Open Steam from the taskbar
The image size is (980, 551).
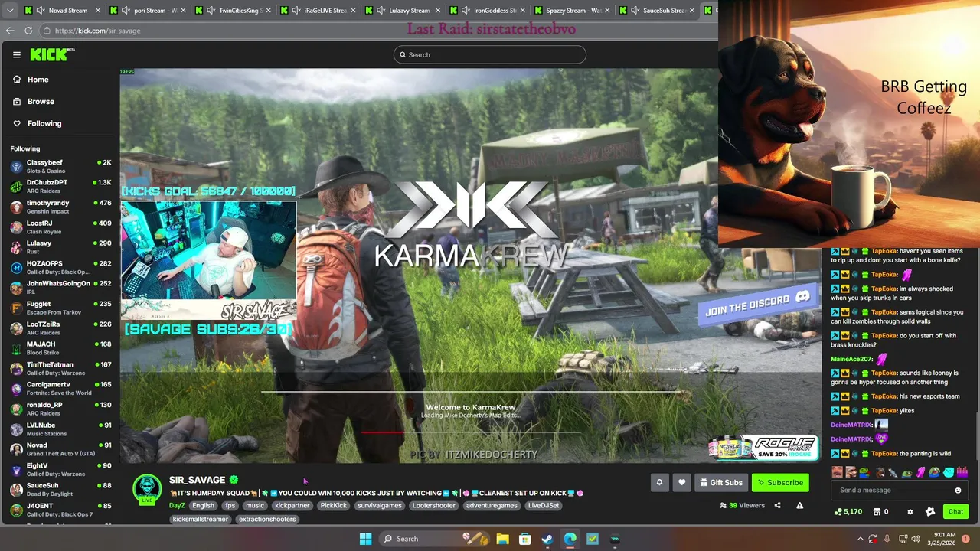[547, 539]
